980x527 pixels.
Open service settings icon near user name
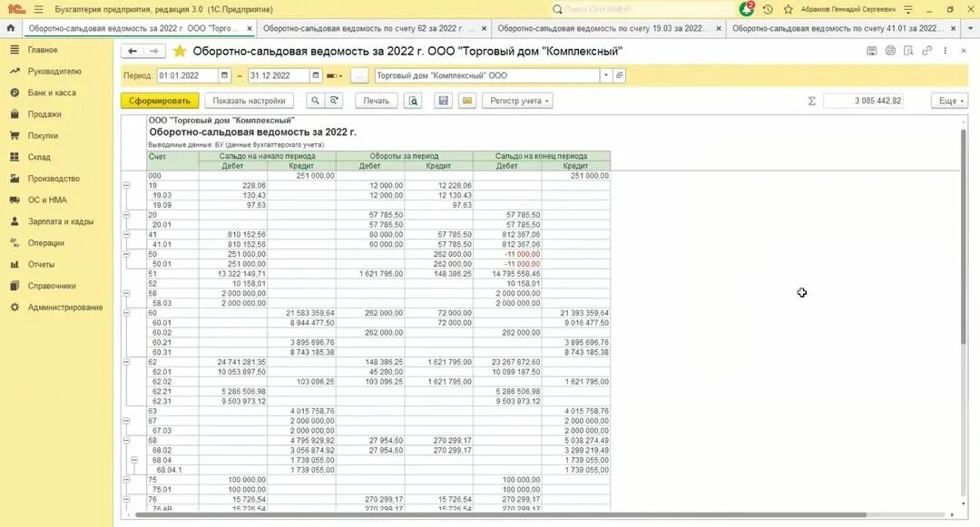click(908, 9)
